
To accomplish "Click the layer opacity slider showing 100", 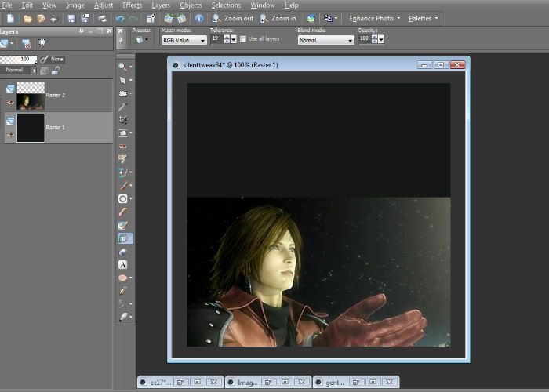I will click(18, 59).
